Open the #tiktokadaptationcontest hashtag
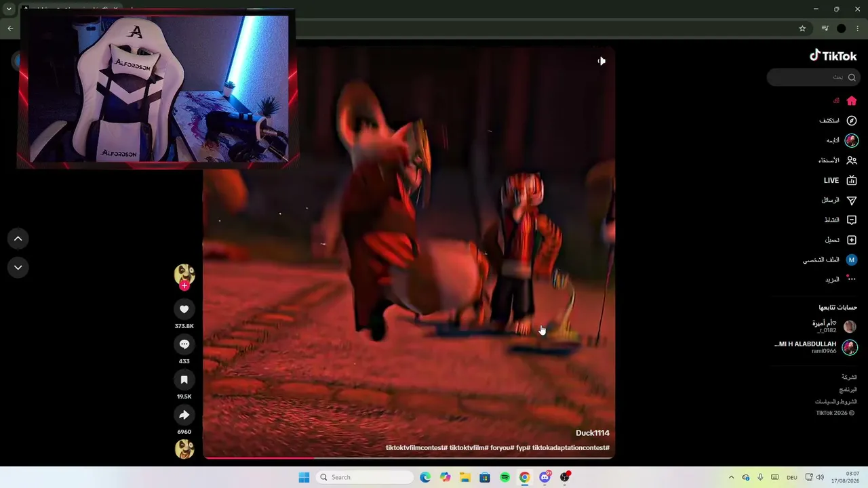The height and width of the screenshot is (488, 868). pos(571,448)
